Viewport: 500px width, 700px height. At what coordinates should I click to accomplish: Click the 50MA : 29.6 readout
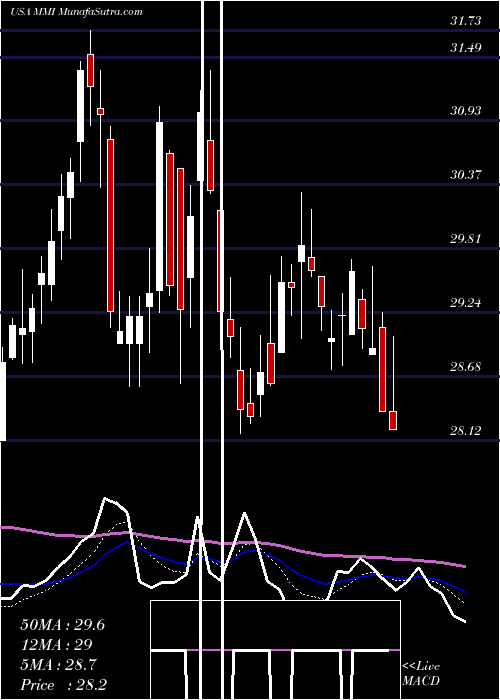tap(62, 625)
